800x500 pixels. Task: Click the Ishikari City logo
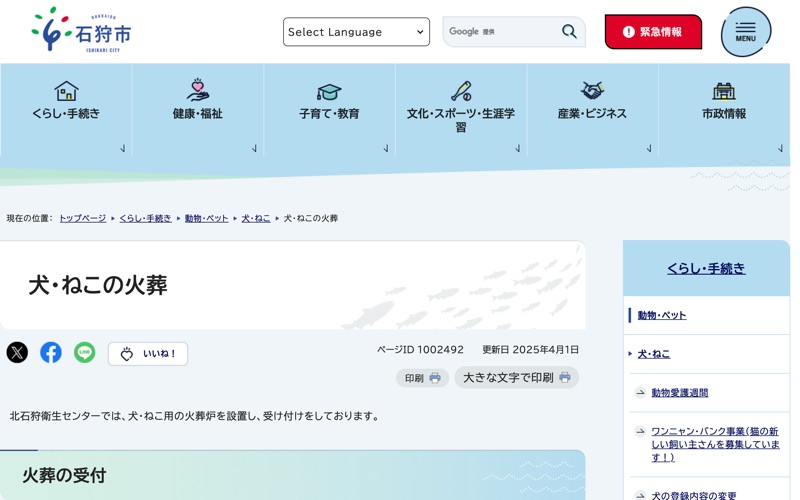82,30
